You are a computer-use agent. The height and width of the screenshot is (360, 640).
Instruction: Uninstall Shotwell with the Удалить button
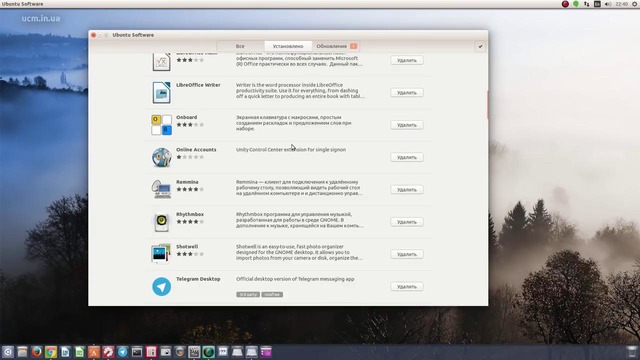pos(407,254)
